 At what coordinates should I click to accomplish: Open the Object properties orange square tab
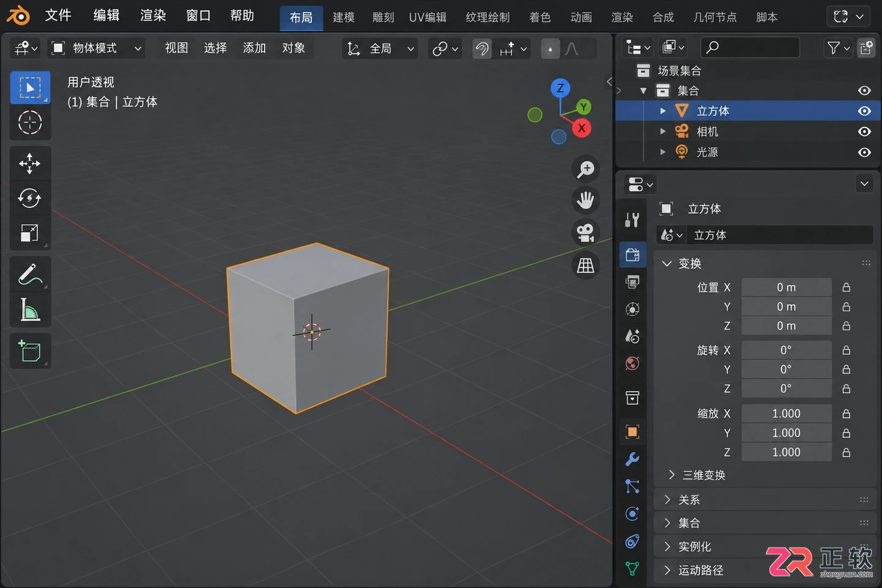click(x=632, y=432)
